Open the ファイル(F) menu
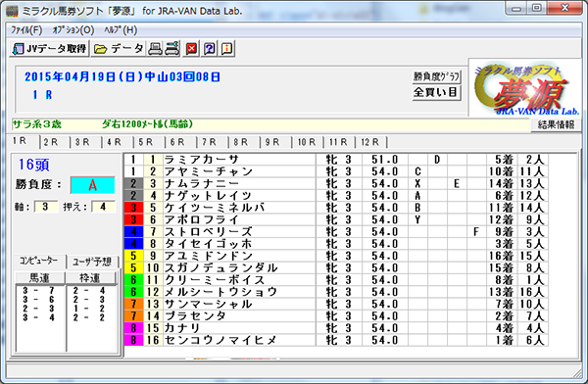 tap(26, 30)
